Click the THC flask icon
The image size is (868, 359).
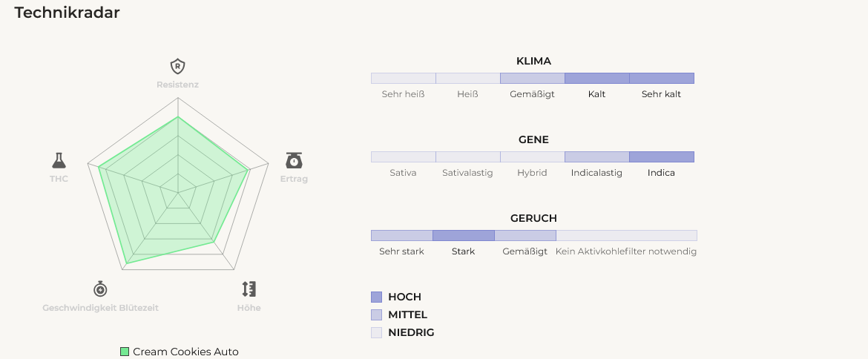pyautogui.click(x=59, y=160)
